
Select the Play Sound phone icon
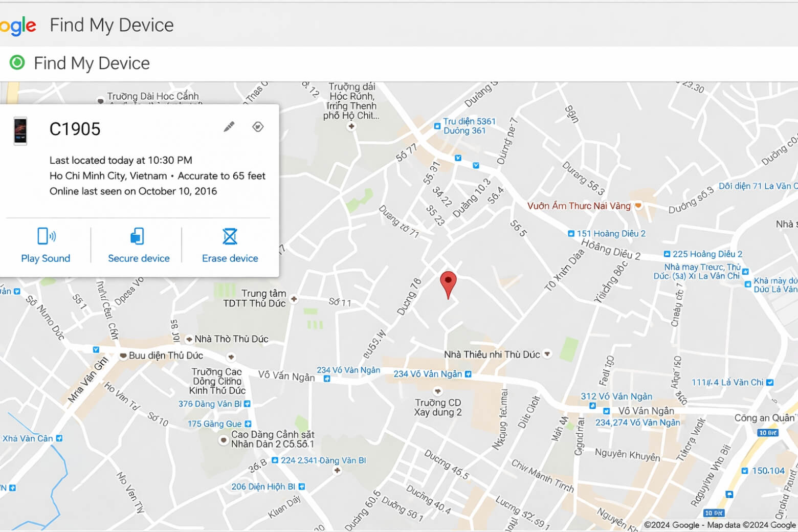pos(46,235)
